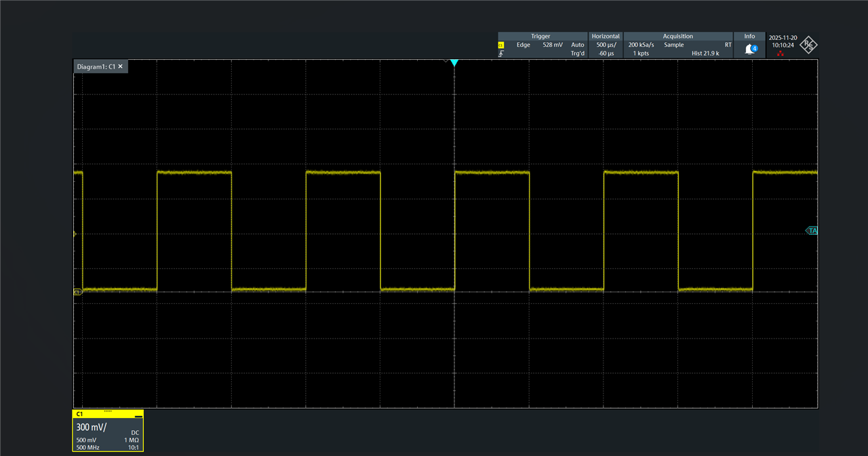Open the Acquisition settings panel
Screen dimensions: 868x456
coord(677,37)
